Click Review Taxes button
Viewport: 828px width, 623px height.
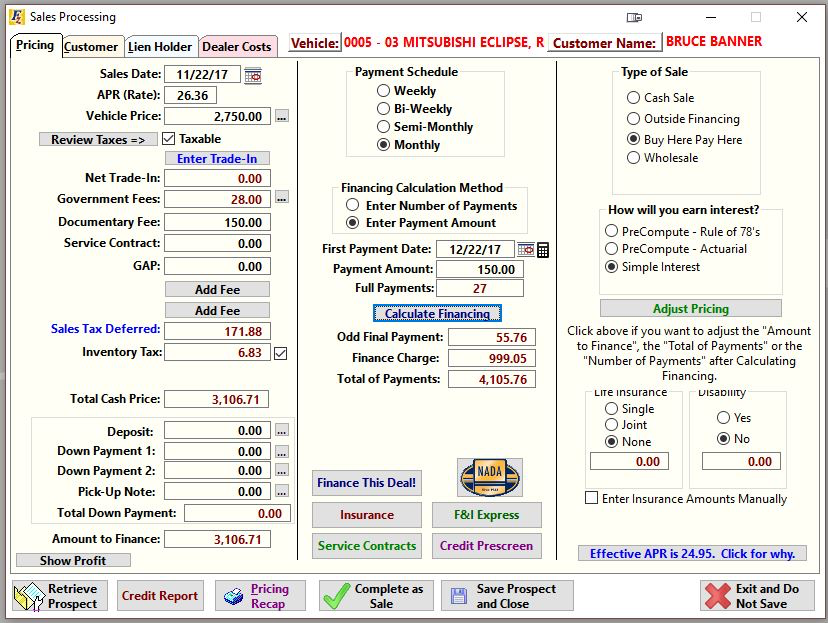(x=98, y=140)
